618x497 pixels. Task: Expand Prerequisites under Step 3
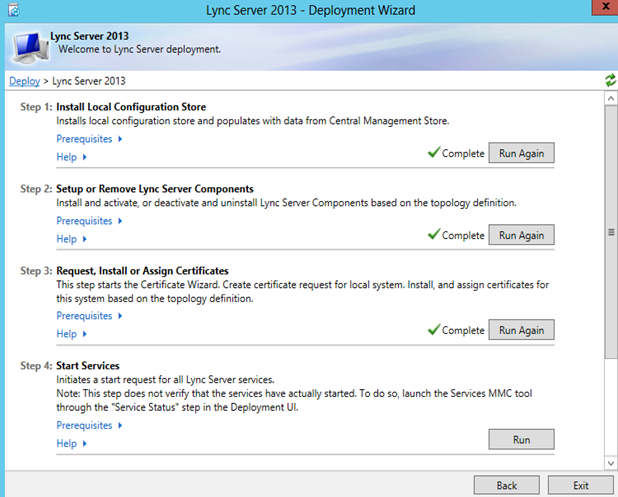89,316
